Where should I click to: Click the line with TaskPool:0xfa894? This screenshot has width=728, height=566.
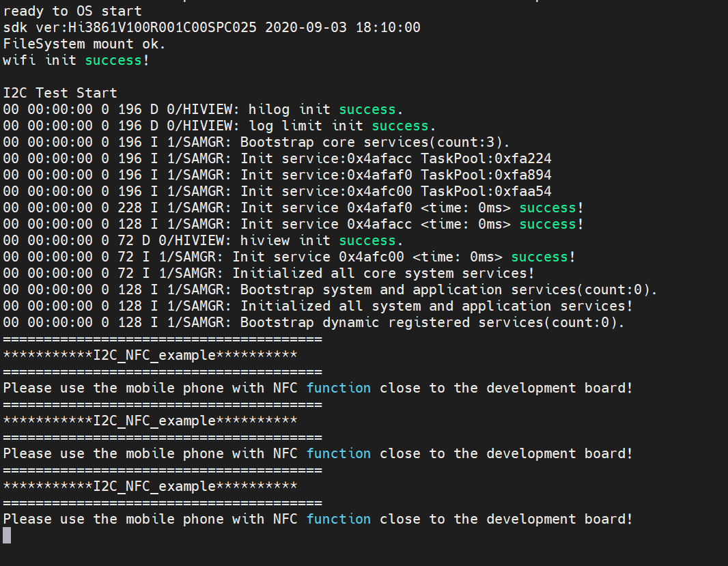(x=277, y=175)
